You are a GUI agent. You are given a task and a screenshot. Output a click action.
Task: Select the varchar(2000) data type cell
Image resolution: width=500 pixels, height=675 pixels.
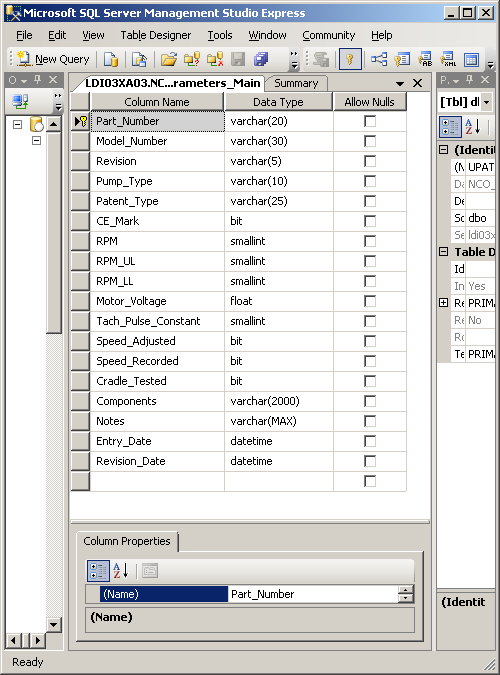pos(279,401)
